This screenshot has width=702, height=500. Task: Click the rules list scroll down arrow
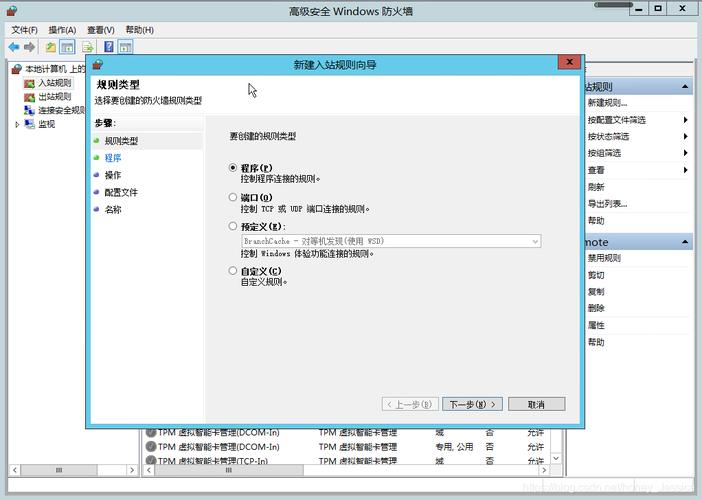point(556,458)
